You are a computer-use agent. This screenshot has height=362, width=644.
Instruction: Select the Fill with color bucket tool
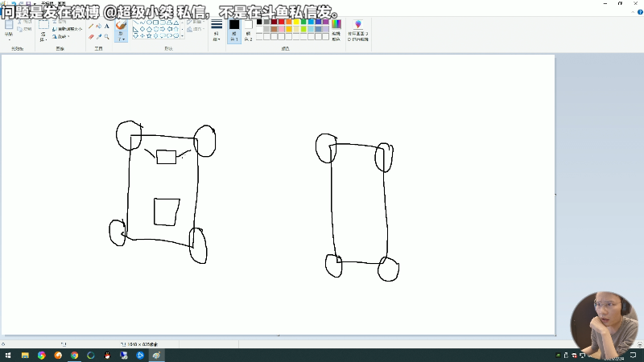point(98,27)
